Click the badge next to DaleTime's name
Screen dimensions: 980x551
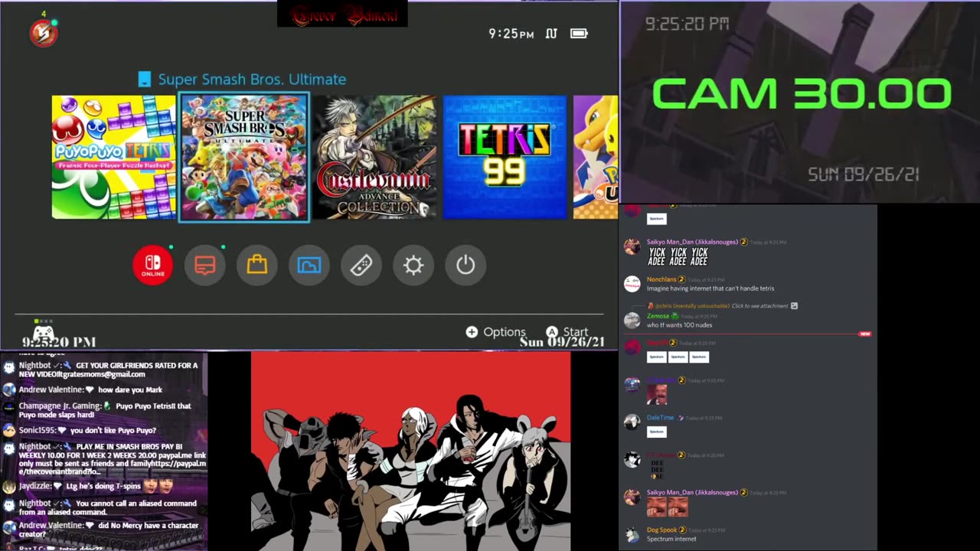tap(681, 418)
